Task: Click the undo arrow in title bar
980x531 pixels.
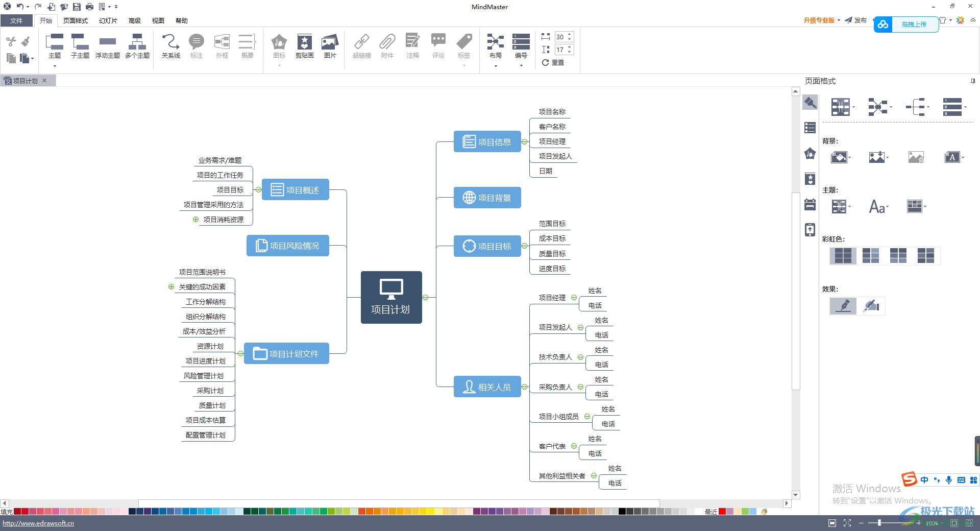Action: [x=19, y=7]
